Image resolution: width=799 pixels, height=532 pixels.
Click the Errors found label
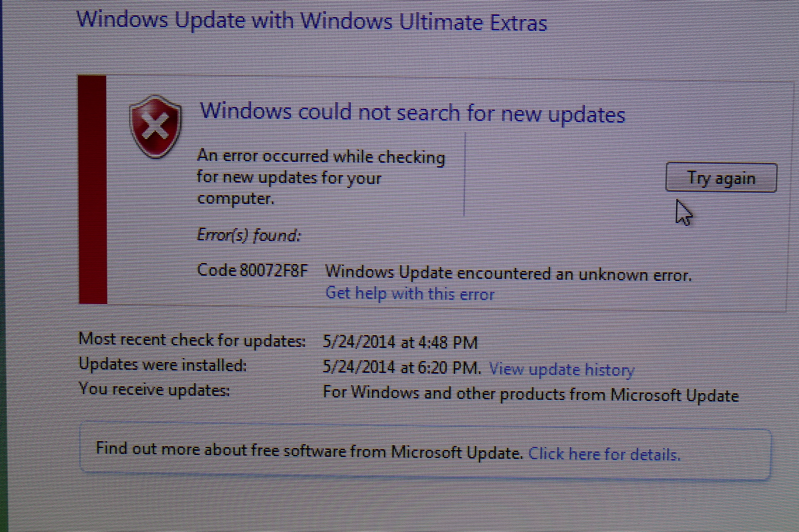point(248,235)
